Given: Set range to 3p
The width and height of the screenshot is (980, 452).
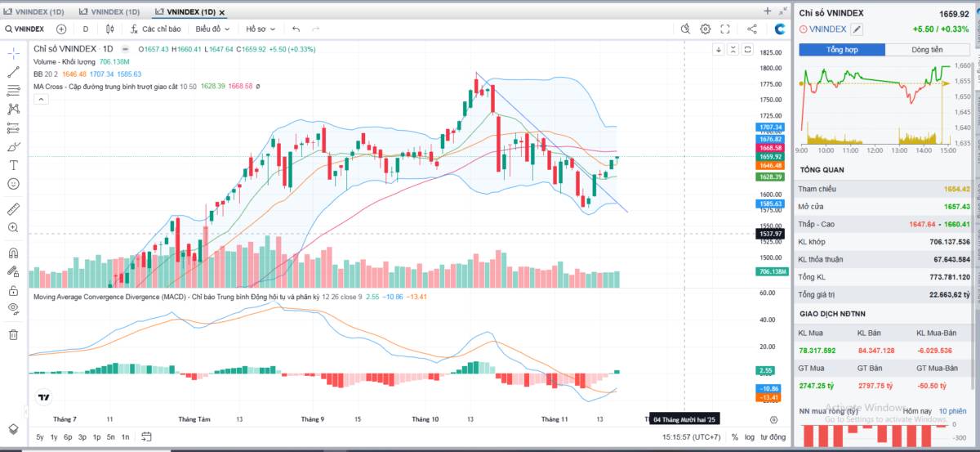Looking at the screenshot, I should (x=82, y=437).
